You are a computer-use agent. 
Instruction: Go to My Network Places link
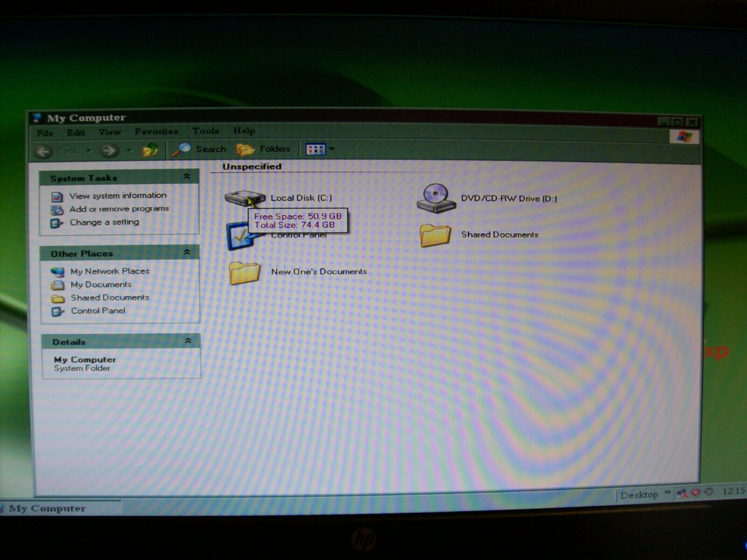110,271
